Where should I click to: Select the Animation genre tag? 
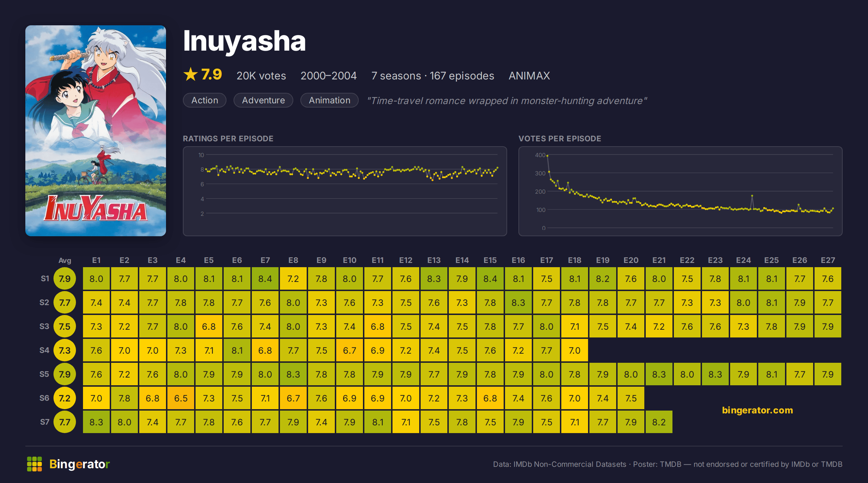tap(330, 100)
